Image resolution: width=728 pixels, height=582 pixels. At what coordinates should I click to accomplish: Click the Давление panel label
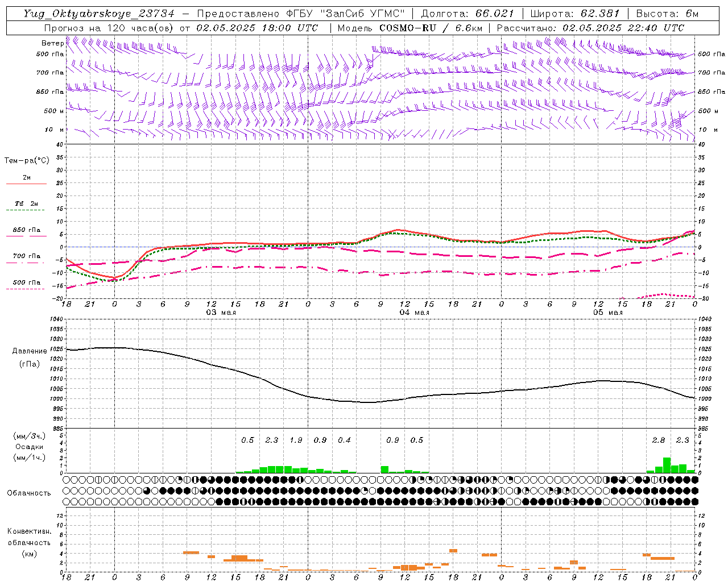(x=30, y=351)
